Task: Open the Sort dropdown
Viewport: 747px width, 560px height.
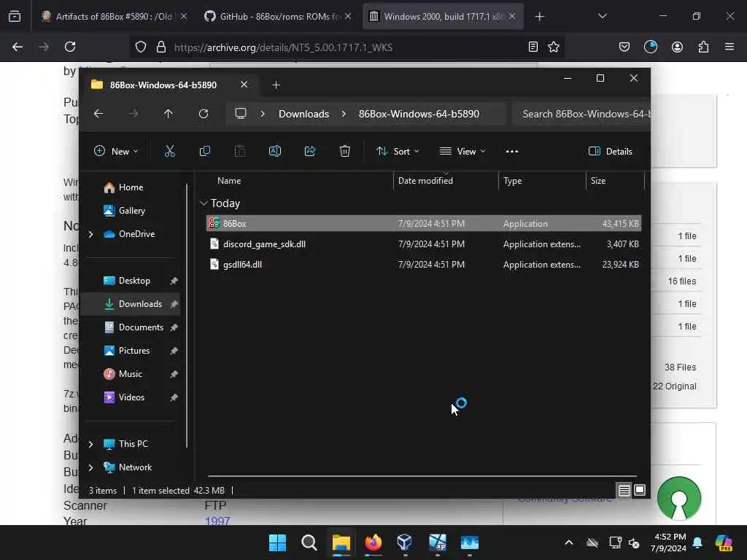Action: pos(398,152)
